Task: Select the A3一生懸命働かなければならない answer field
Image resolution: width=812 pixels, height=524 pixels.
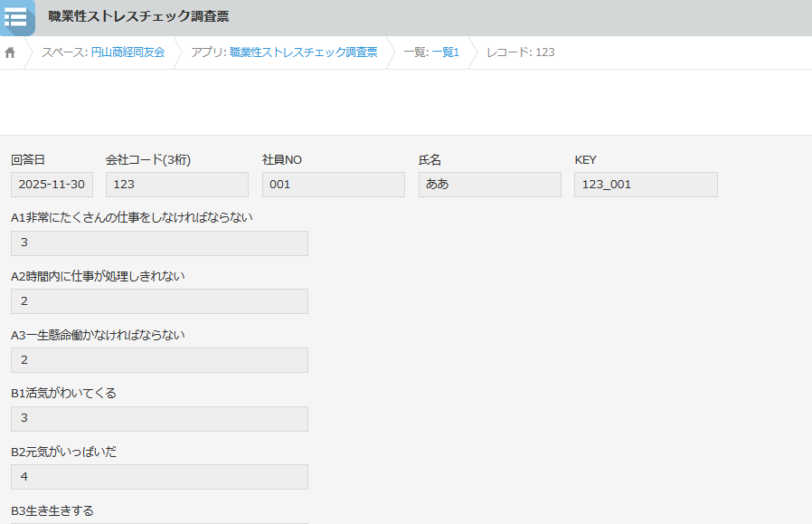Action: [159, 360]
